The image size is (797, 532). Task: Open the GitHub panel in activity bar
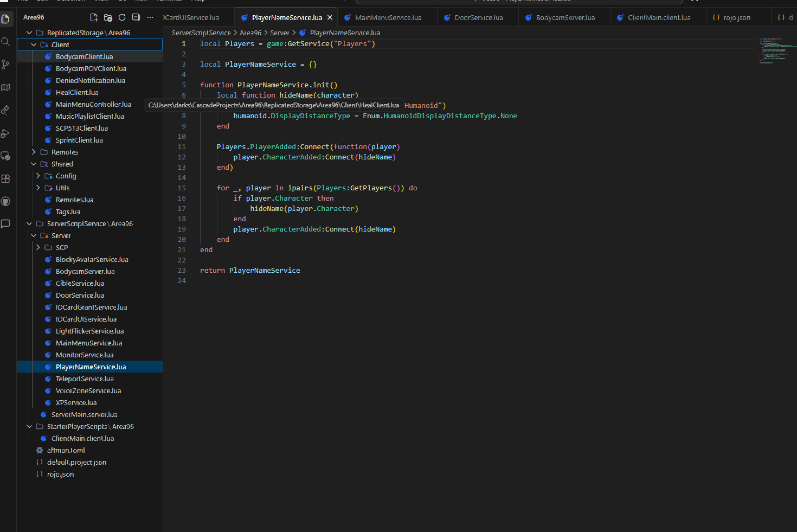click(x=5, y=201)
